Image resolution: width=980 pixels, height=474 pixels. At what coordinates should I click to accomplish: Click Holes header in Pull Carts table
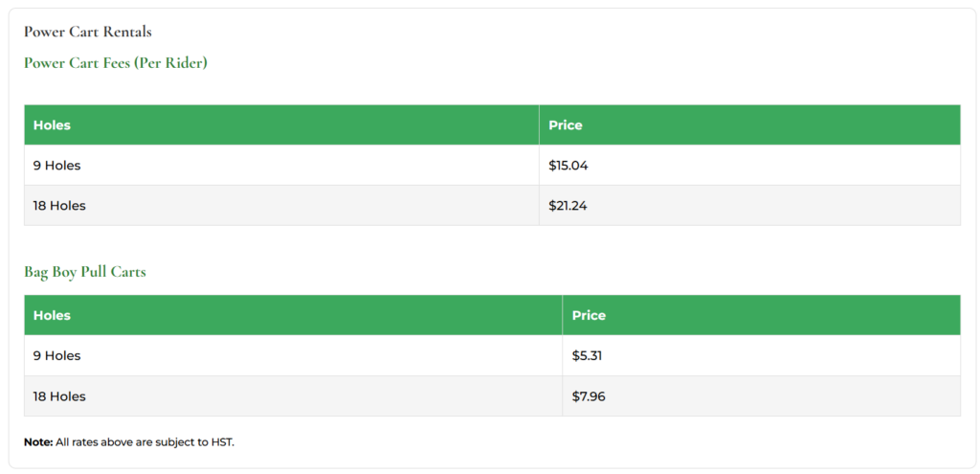[x=52, y=315]
